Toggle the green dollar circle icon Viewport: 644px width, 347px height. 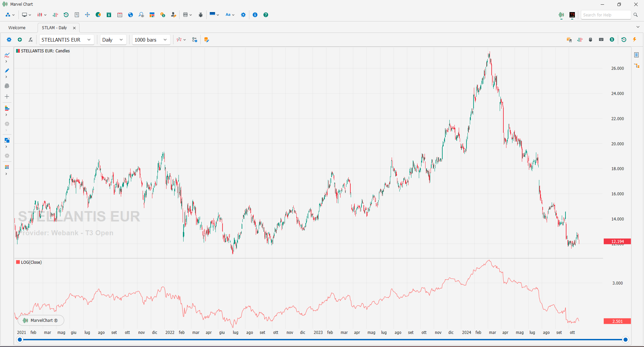pyautogui.click(x=612, y=40)
